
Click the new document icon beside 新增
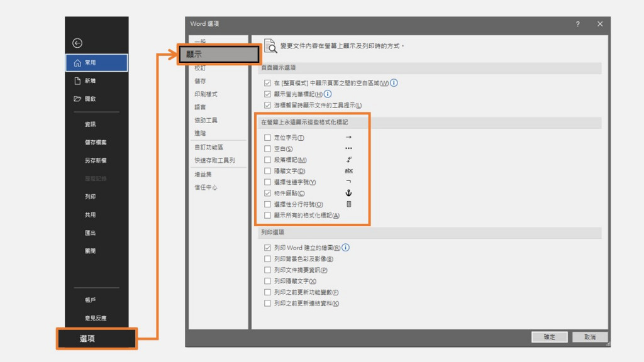(77, 81)
